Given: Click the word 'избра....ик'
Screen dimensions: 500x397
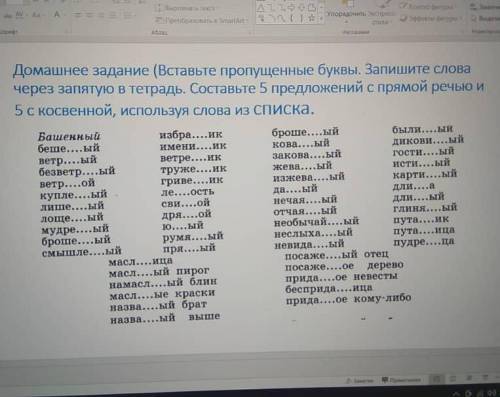Looking at the screenshot, I should tap(191, 135).
